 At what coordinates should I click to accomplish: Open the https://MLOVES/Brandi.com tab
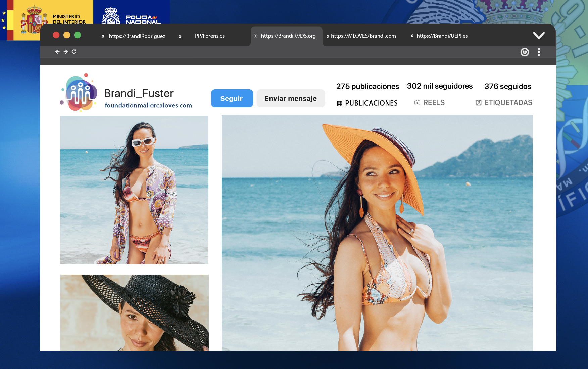[x=363, y=36]
